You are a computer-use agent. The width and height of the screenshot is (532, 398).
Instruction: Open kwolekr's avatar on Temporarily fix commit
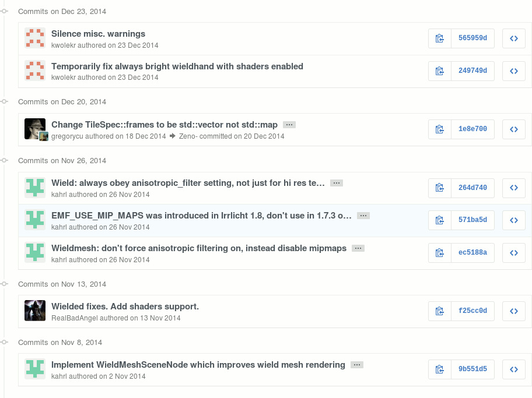35,71
